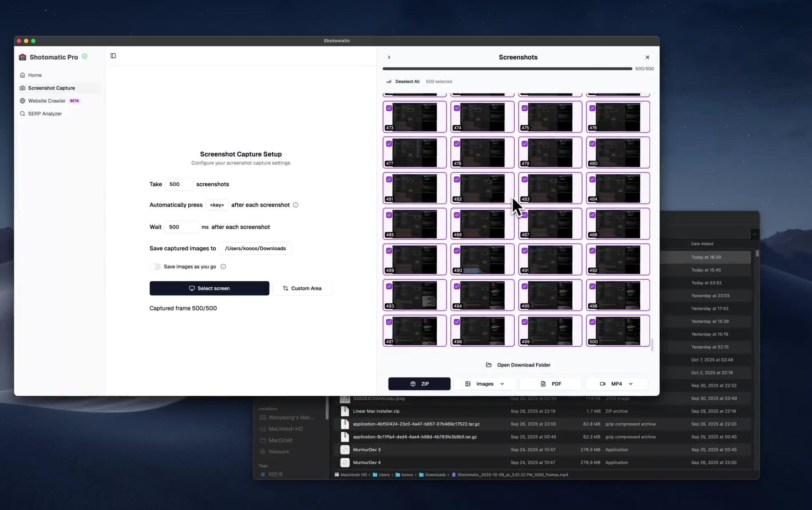The width and height of the screenshot is (812, 510).
Task: Open the Images export format dropdown
Action: [x=503, y=384]
